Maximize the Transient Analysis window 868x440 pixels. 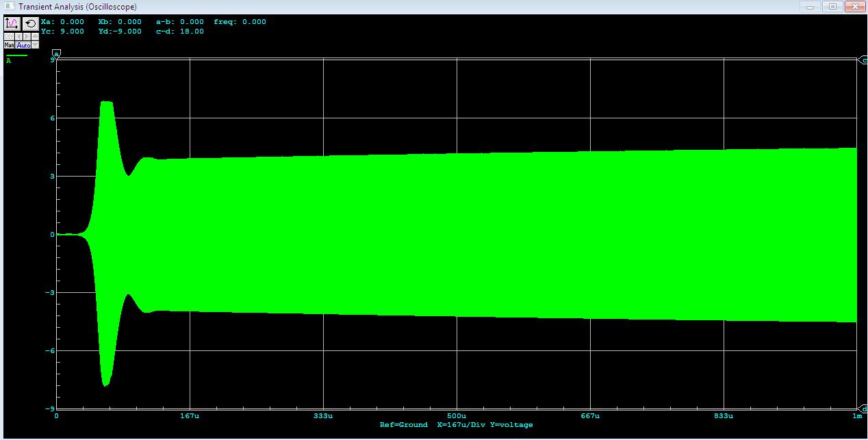tap(832, 7)
